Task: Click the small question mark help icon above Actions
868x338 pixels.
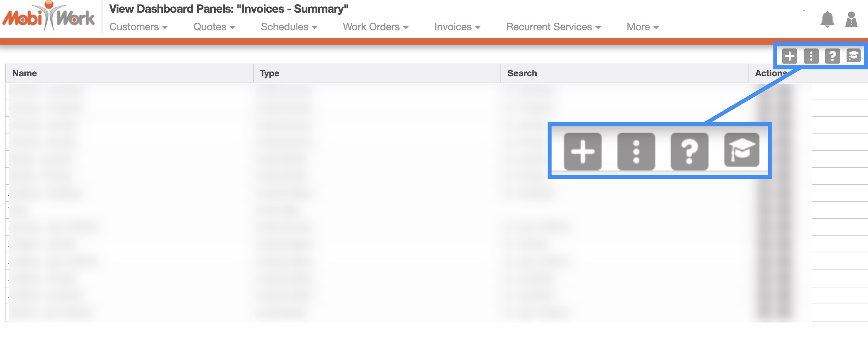Action: click(x=832, y=56)
